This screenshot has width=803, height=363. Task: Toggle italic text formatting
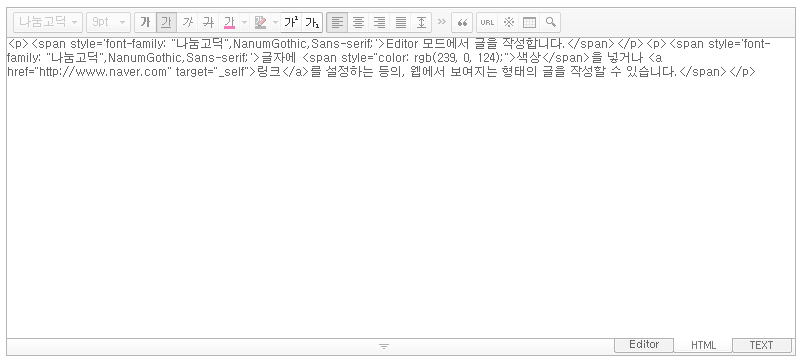pyautogui.click(x=187, y=23)
